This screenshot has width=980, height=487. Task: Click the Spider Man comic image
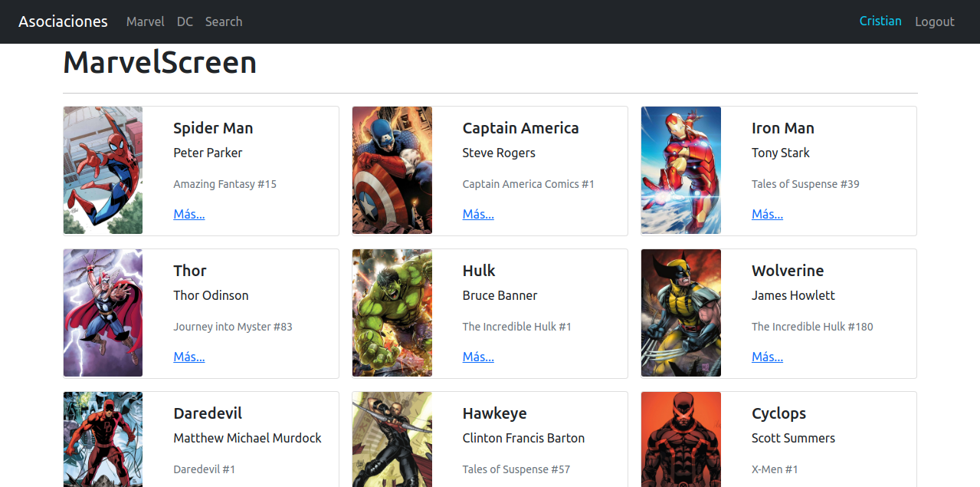(103, 170)
